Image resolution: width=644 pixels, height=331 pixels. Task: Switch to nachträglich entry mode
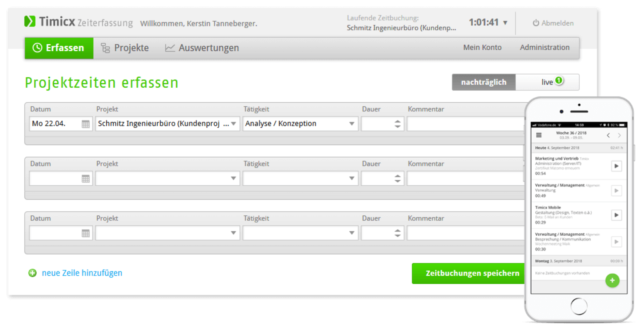pos(483,82)
